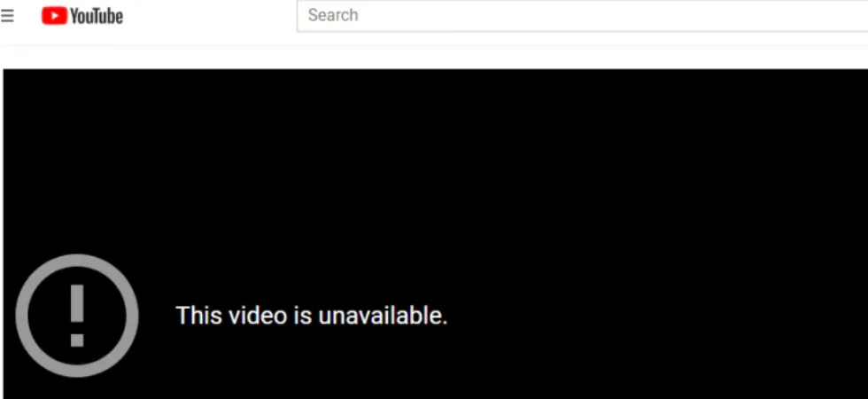Viewport: 868px width, 399px height.
Task: Click the 'This video is unavailable.' message
Action: [x=311, y=316]
